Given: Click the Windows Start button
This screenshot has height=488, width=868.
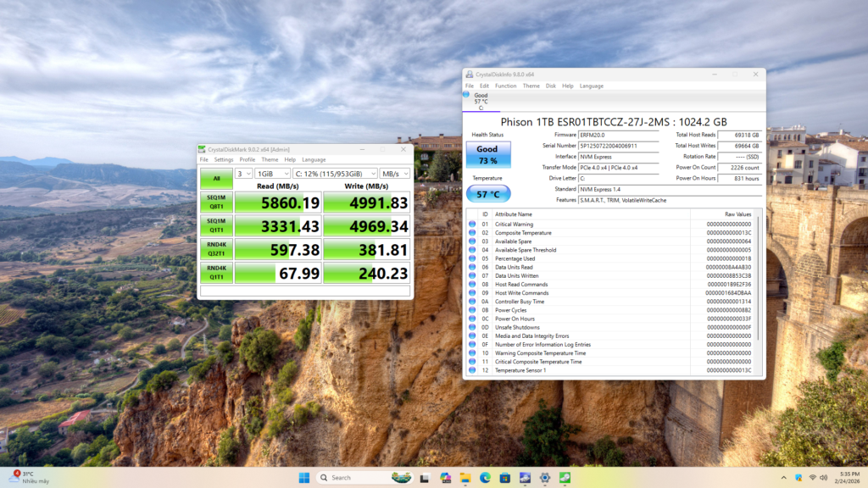Looking at the screenshot, I should [x=303, y=478].
